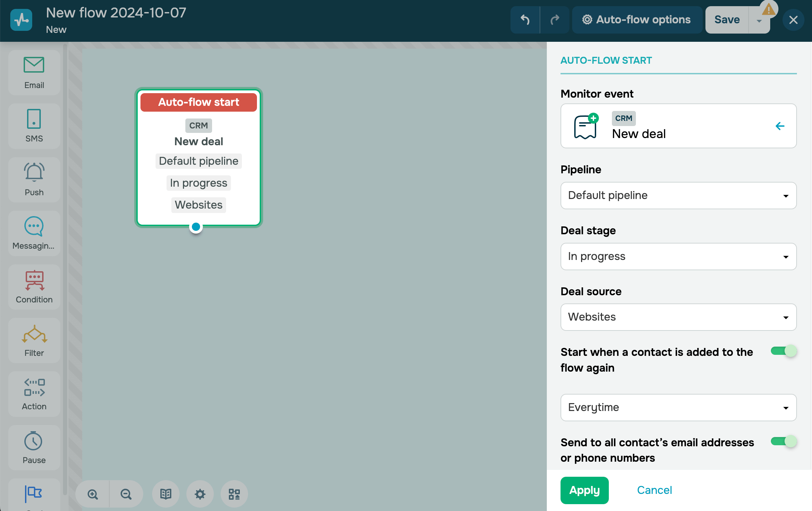Viewport: 812px width, 511px height.
Task: Click the CRM badge in Monitor event
Action: point(624,118)
